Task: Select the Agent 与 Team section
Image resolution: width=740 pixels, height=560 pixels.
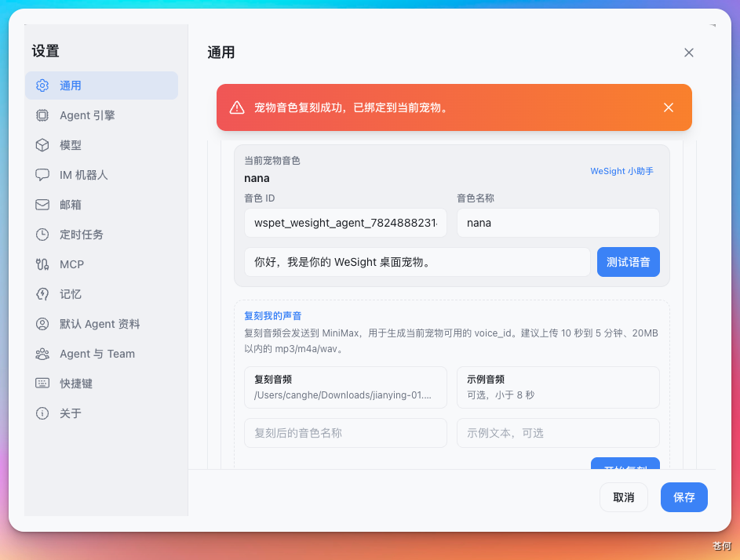Action: [101, 354]
